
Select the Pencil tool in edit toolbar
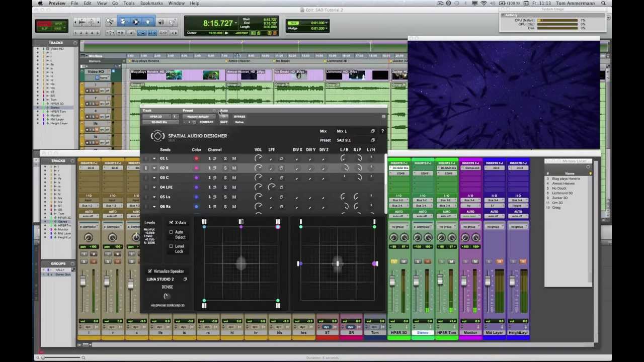pos(172,22)
